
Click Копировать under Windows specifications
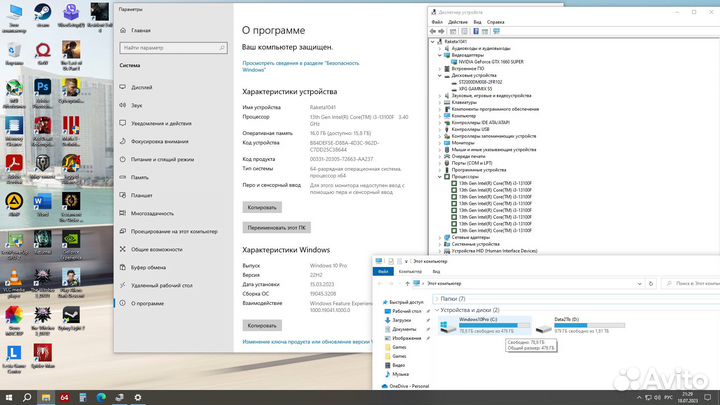click(x=262, y=326)
